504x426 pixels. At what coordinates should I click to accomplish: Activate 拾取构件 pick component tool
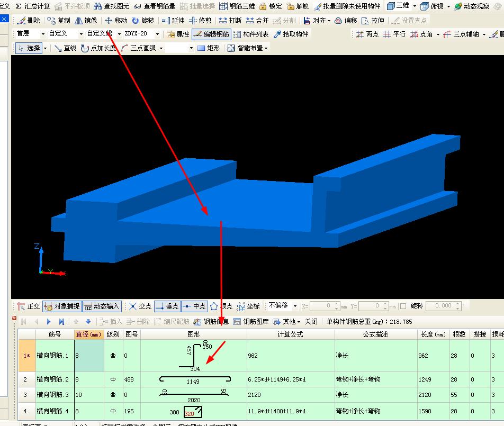click(x=291, y=34)
